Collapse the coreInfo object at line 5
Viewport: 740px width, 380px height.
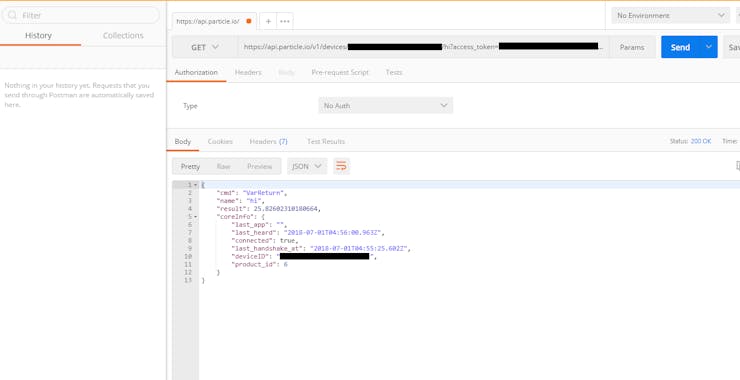point(195,217)
